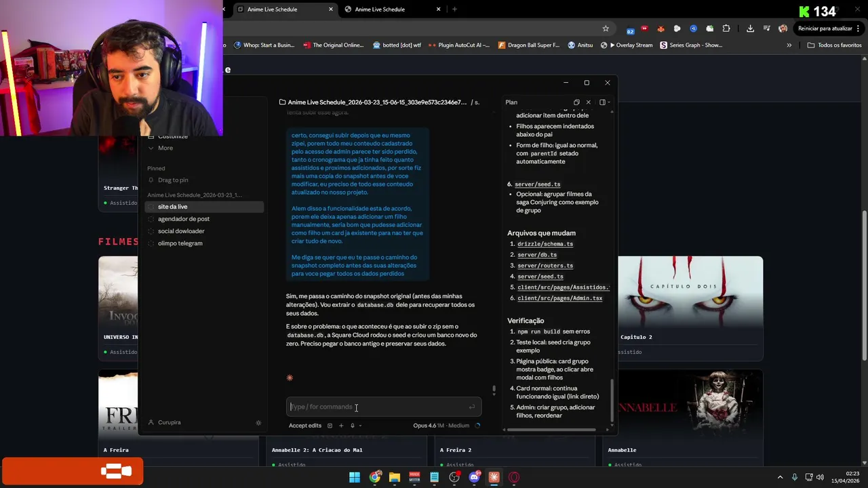The height and width of the screenshot is (488, 868).
Task: Click the chat conversation scrollbar
Action: click(x=494, y=390)
